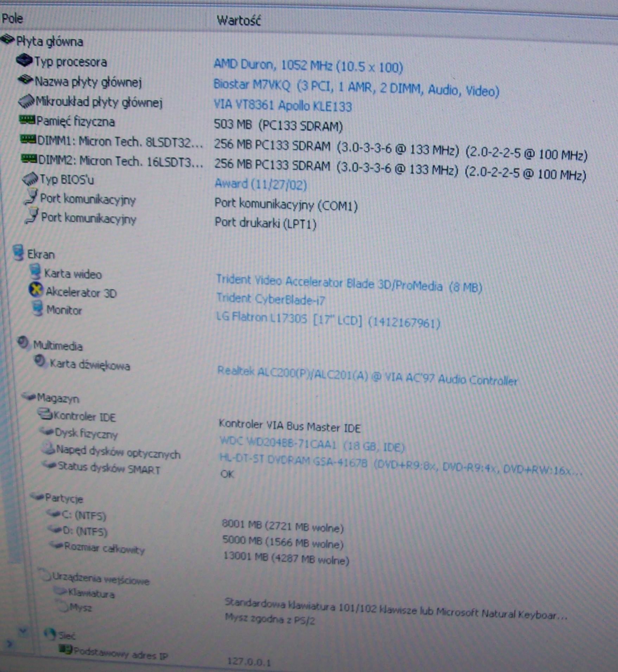Click the Monitor row icon
This screenshot has height=672, width=618.
(38, 308)
